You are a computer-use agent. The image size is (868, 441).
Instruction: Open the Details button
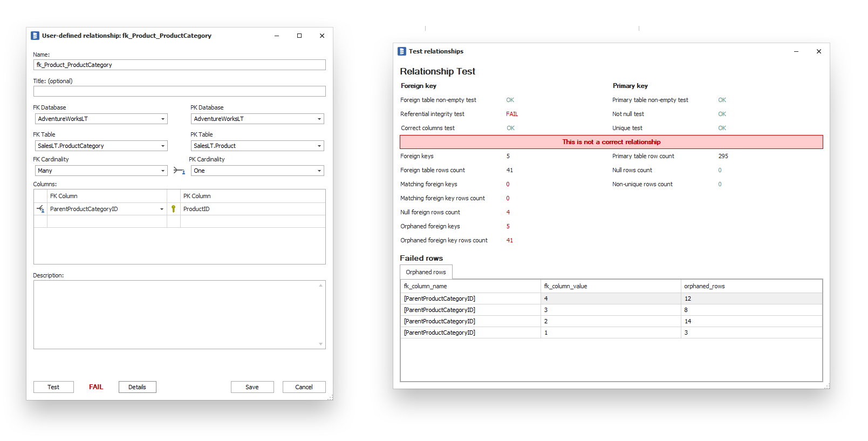coord(137,387)
